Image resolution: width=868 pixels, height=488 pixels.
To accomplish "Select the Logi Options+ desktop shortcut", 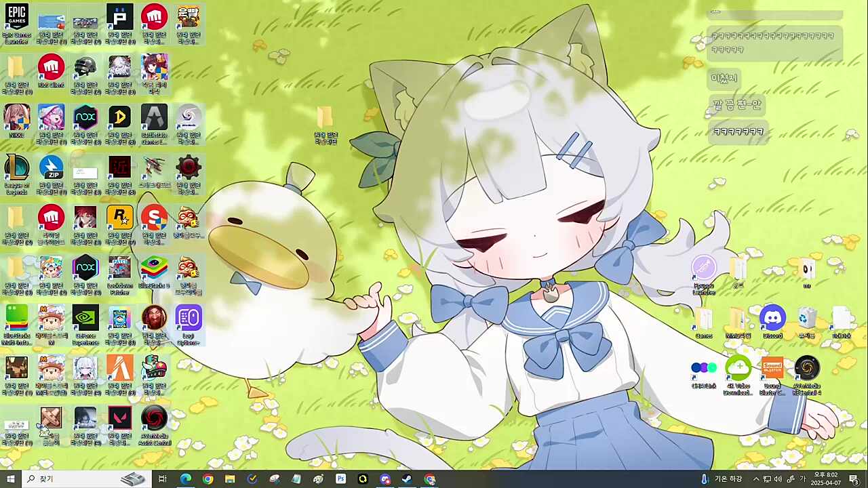I will point(189,325).
